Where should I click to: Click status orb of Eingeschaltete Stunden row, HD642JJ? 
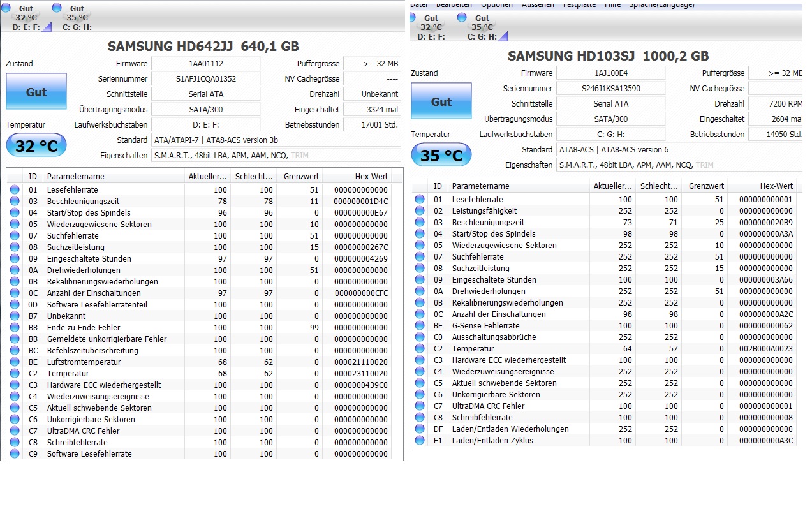[15, 258]
